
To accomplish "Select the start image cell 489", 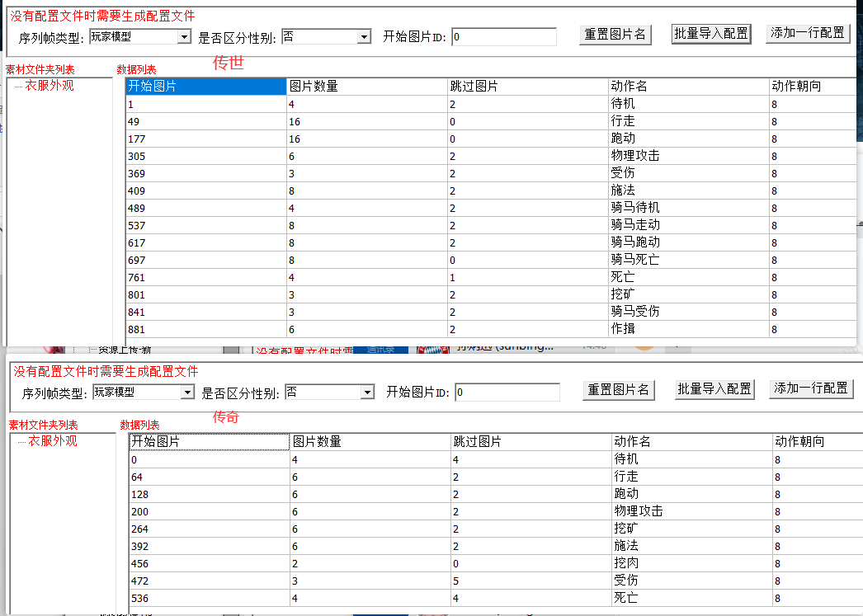I will point(206,209).
